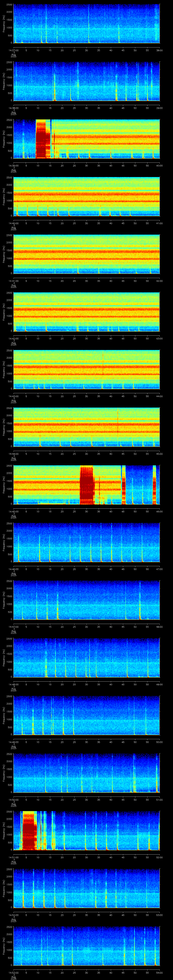Click the 14:44:00 time axis label
Image resolution: width=173 pixels, height=980 pixels.
13,454
